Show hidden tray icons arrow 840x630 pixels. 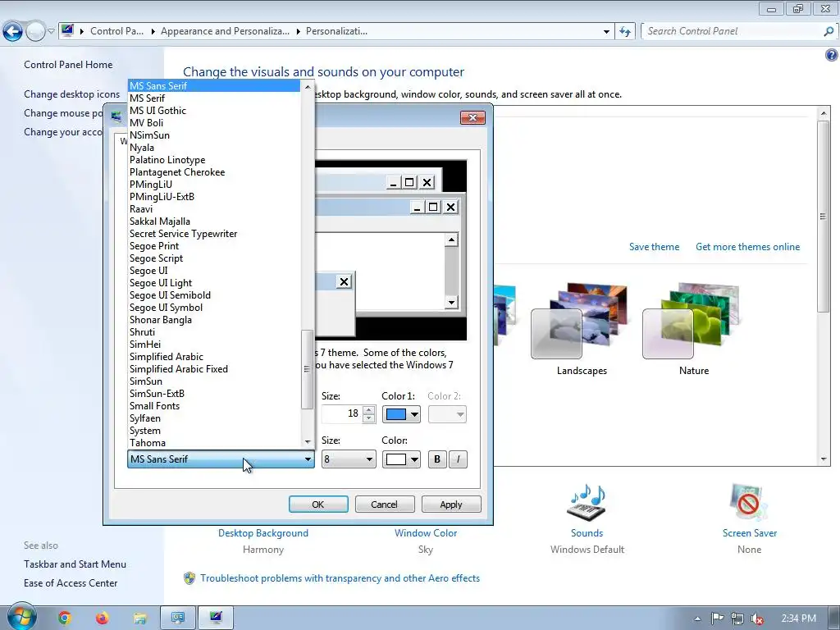(x=697, y=619)
